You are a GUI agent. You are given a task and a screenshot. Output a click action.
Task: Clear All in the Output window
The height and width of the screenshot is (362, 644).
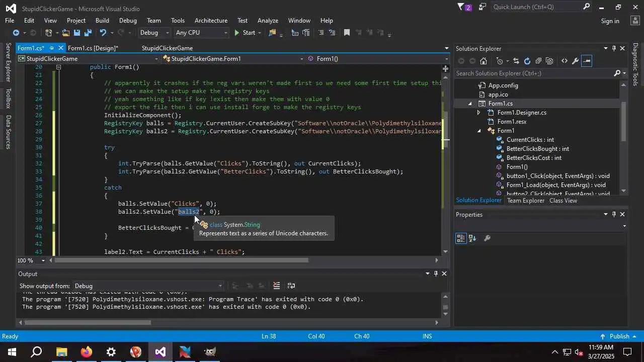pos(276,286)
